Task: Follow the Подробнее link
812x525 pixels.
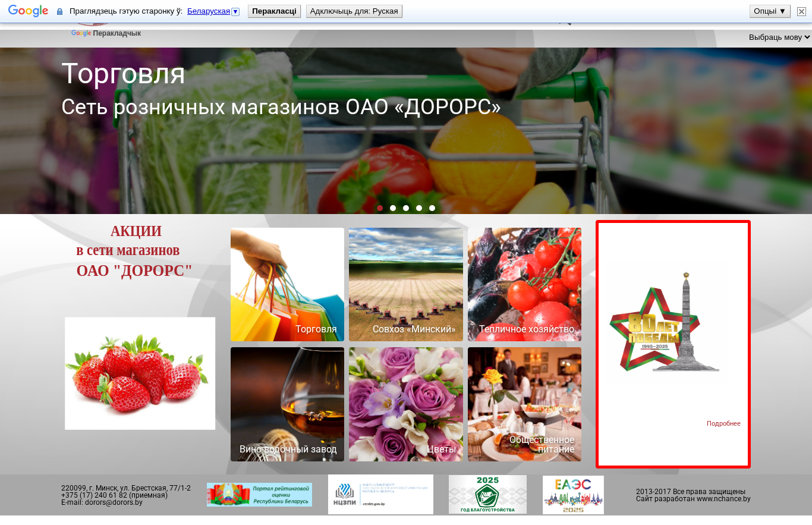Action: 723,423
